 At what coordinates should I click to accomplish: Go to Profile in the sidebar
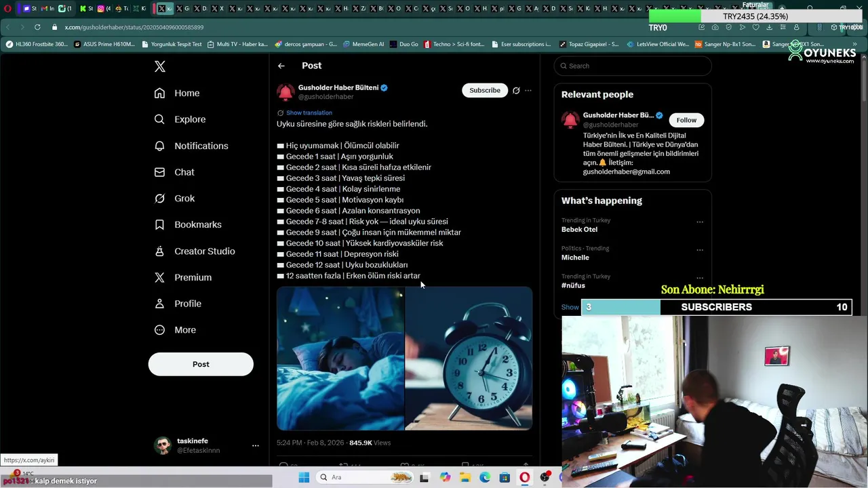coord(177,304)
